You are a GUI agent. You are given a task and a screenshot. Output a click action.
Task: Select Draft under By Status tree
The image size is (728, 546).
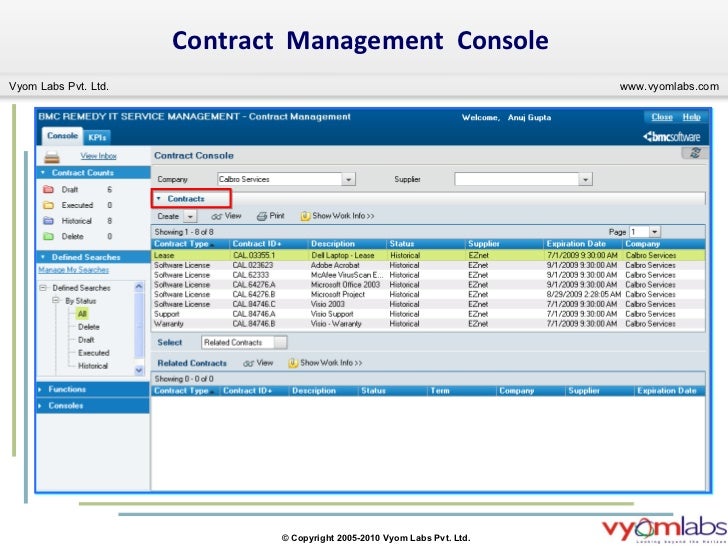pyautogui.click(x=86, y=340)
